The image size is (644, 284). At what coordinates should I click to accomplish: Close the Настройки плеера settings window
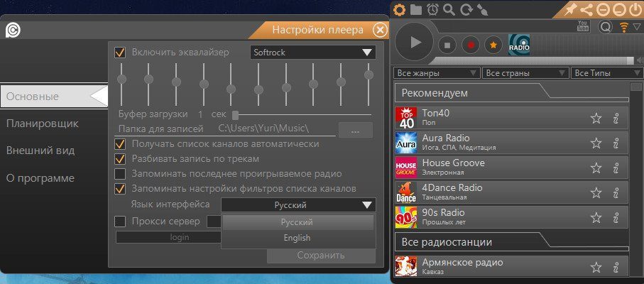(381, 30)
